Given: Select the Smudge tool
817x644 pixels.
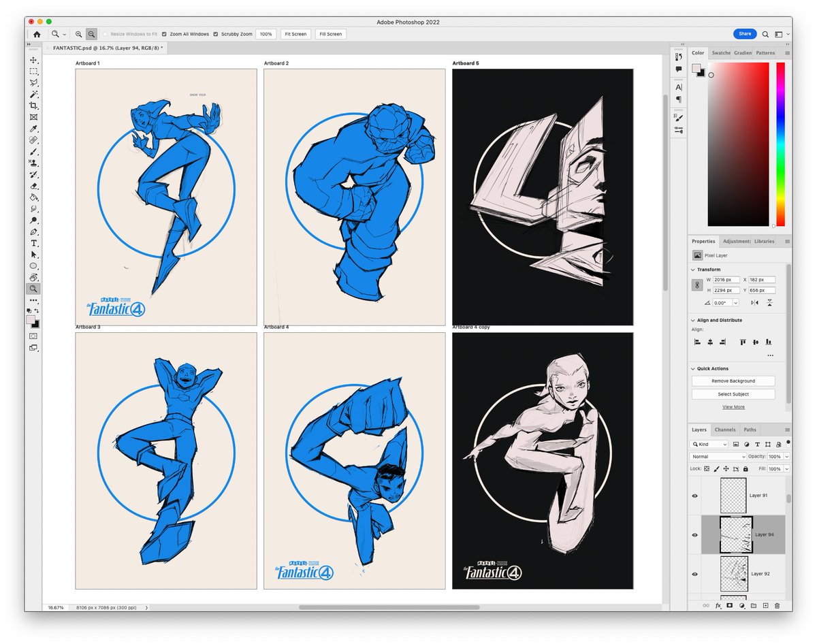Looking at the screenshot, I should [33, 209].
